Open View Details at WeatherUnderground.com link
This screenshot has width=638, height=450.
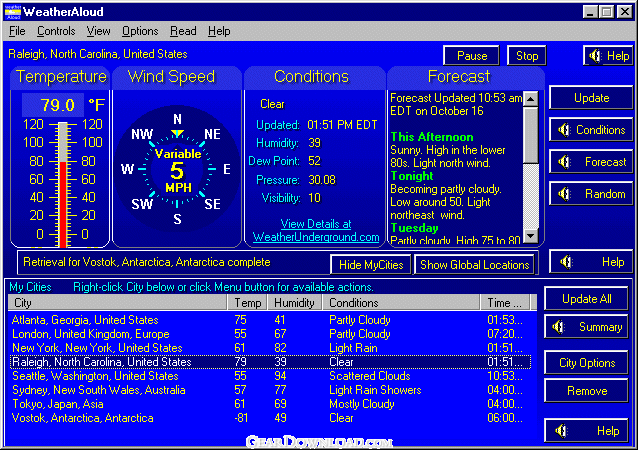pyautogui.click(x=316, y=231)
